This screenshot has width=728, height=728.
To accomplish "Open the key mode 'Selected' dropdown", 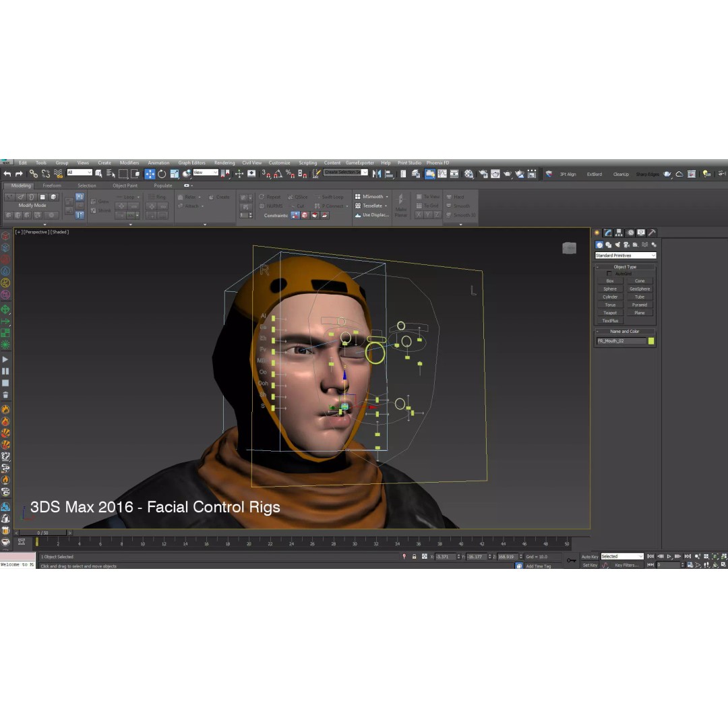I will [x=622, y=556].
